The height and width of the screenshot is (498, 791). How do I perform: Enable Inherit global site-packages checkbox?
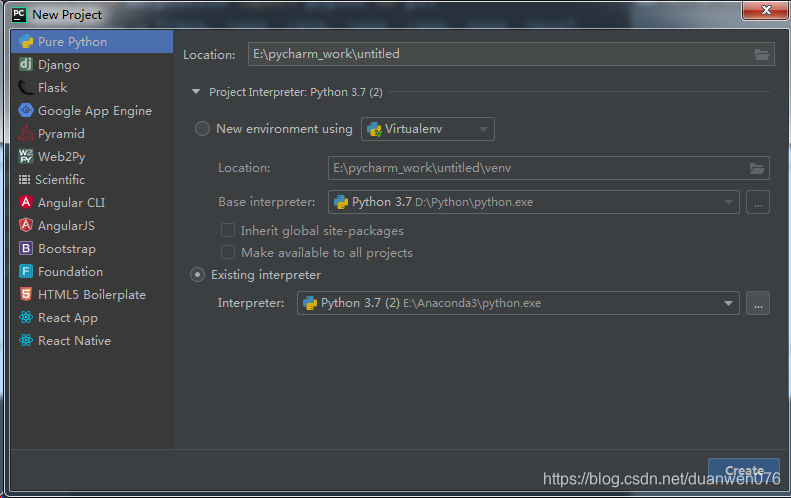tap(228, 230)
